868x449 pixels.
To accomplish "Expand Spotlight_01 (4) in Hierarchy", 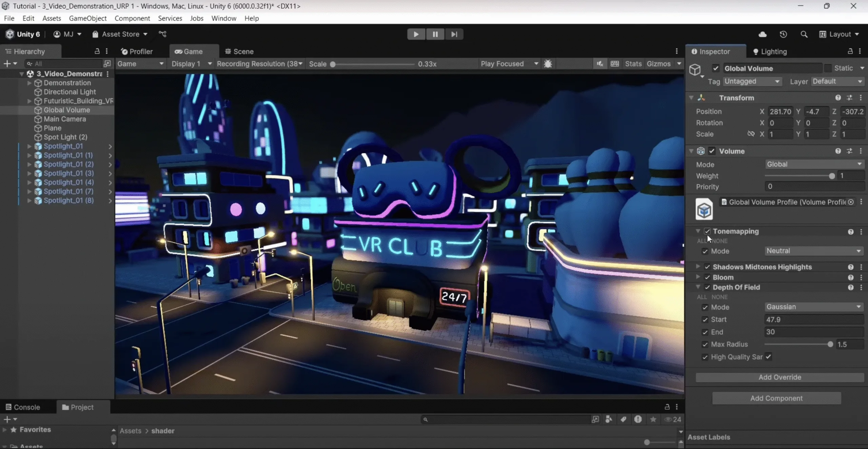I will coord(29,182).
